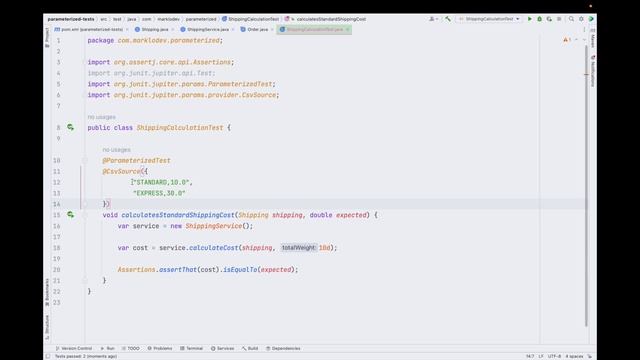The width and height of the screenshot is (640, 360).
Task: Go to previous highlighted problem arrow
Action: [x=576, y=40]
